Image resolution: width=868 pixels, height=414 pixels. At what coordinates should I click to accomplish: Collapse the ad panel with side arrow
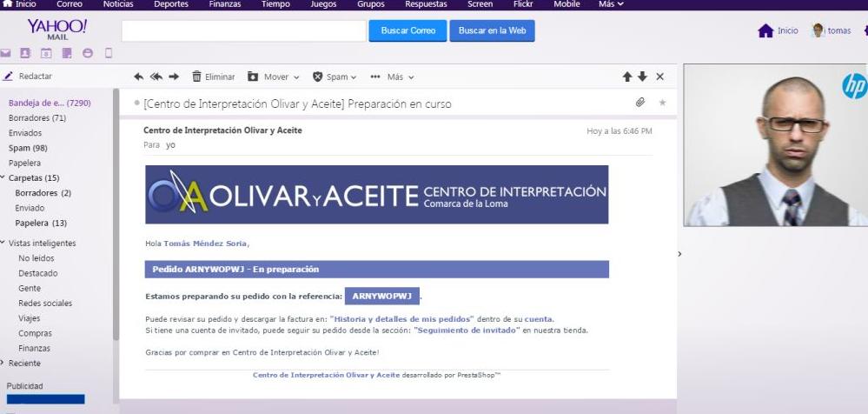679,254
